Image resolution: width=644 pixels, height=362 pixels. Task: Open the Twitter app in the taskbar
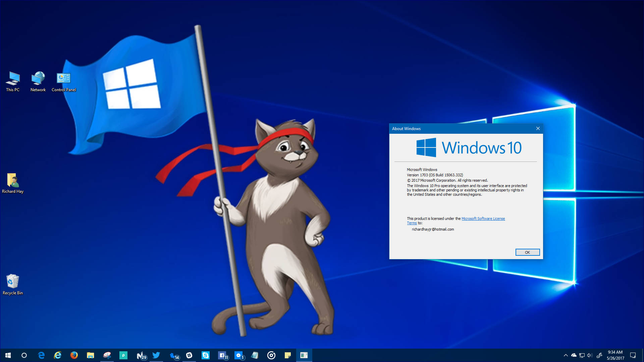(x=156, y=355)
